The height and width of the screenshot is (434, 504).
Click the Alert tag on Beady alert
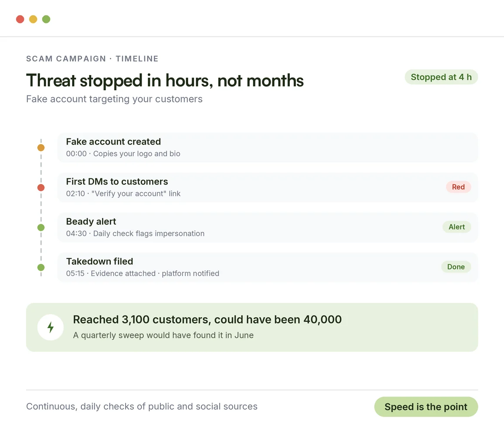457,227
